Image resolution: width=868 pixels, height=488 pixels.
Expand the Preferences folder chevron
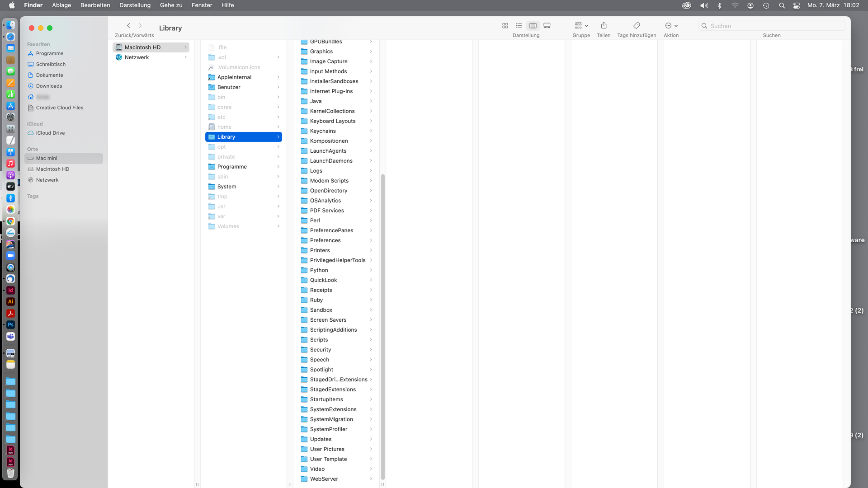pos(371,240)
